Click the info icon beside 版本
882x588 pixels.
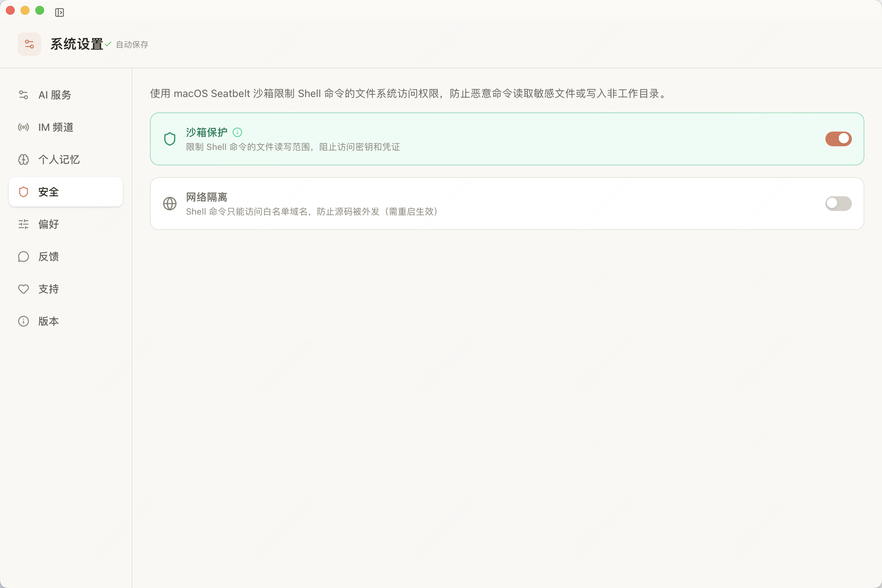(x=23, y=321)
